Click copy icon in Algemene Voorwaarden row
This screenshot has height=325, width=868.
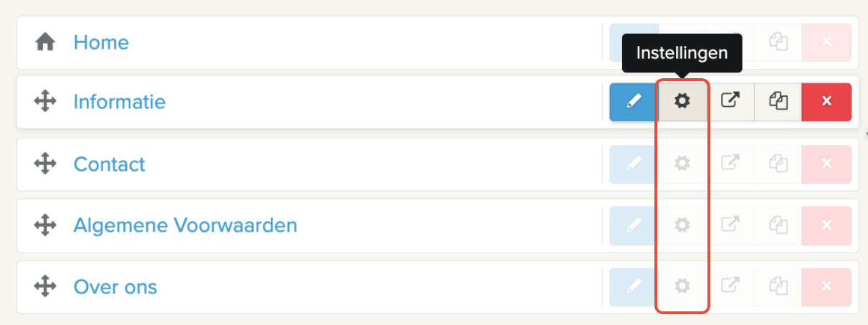(778, 225)
